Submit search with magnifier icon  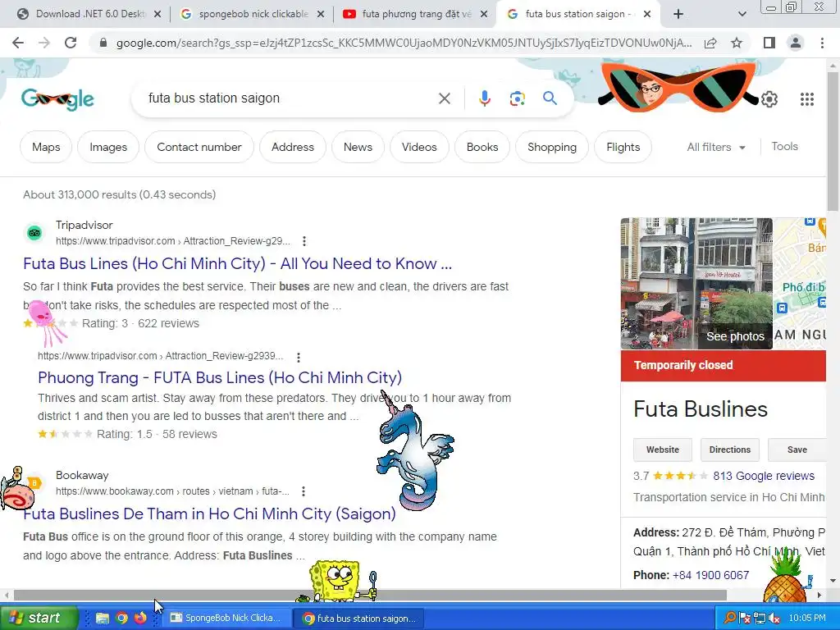[550, 98]
